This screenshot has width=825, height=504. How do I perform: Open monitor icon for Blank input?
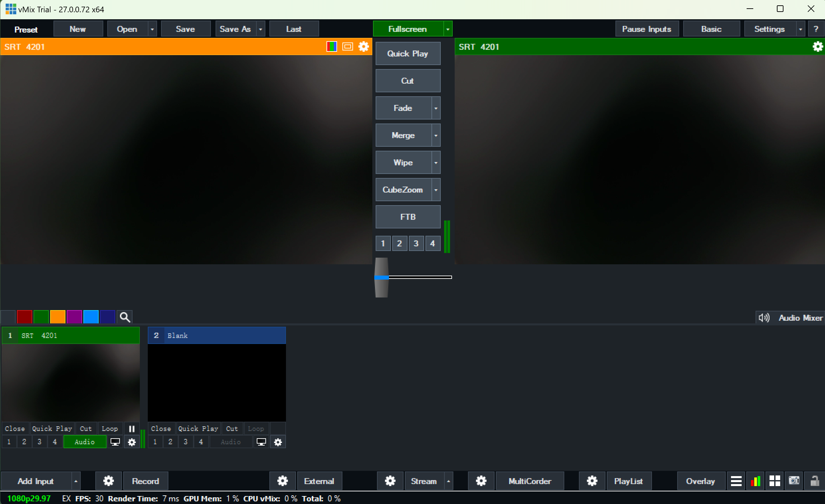(x=261, y=442)
